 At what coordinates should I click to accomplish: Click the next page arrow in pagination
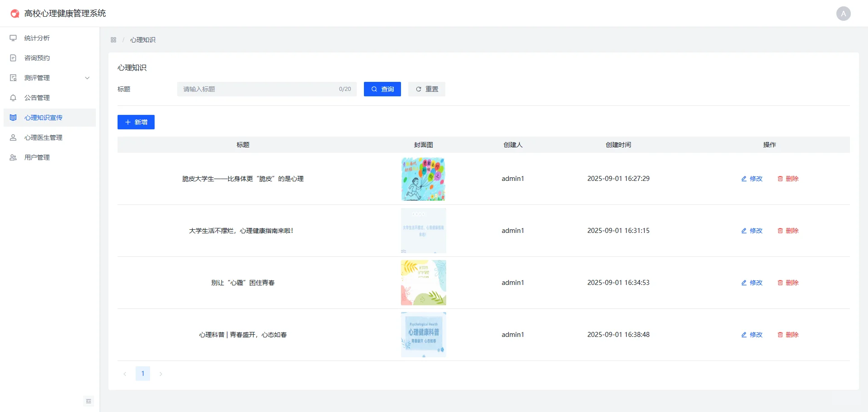coord(160,374)
